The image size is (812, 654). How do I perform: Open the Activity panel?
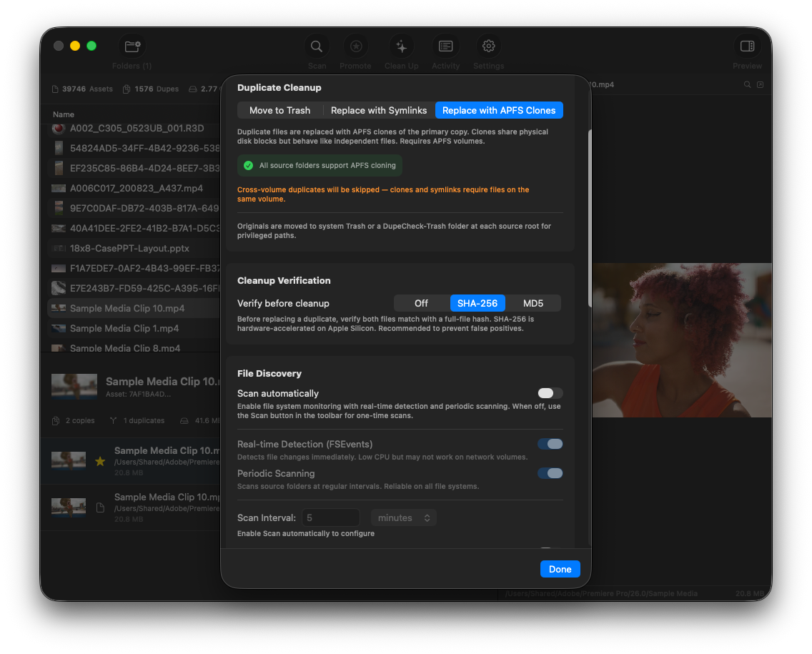[445, 46]
